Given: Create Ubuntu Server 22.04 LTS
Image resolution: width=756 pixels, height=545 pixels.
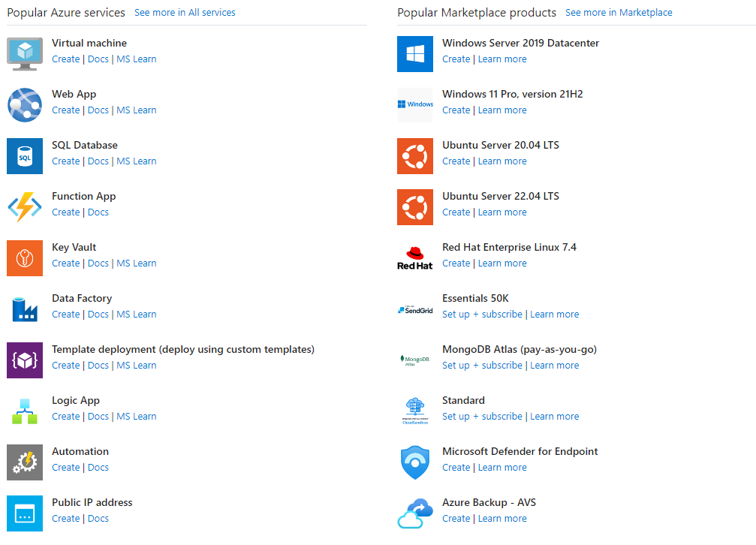Looking at the screenshot, I should (456, 212).
